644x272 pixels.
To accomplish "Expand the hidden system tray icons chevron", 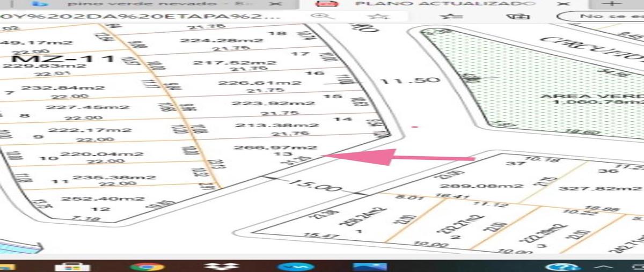I will coord(606,267).
